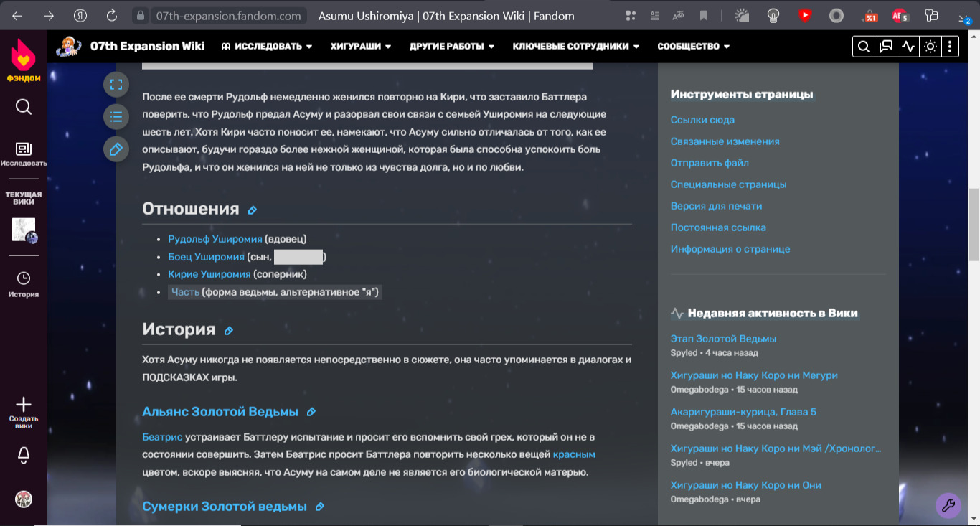Click the fullscreen expand icon

116,85
